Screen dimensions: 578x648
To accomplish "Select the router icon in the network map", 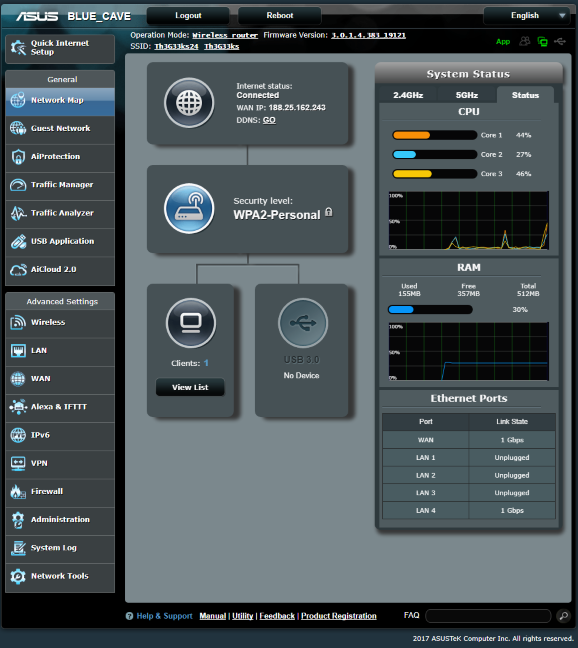I will [189, 208].
